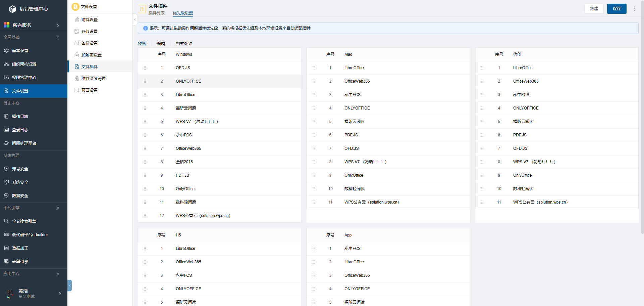Click the 登录日志 icon
Screen dimensions: 644x306
[x=6, y=130]
